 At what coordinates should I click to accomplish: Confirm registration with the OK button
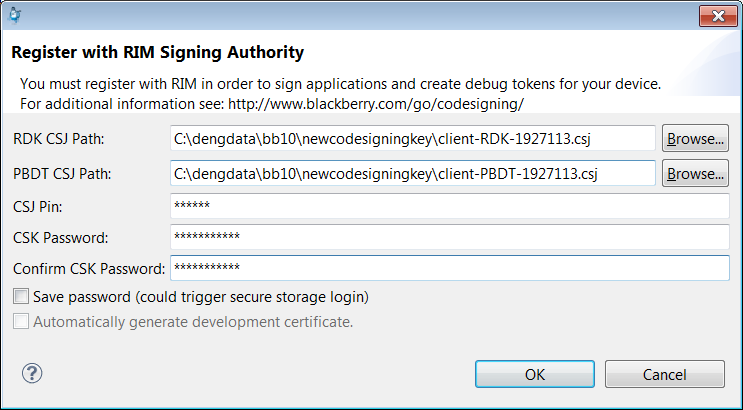[x=535, y=374]
